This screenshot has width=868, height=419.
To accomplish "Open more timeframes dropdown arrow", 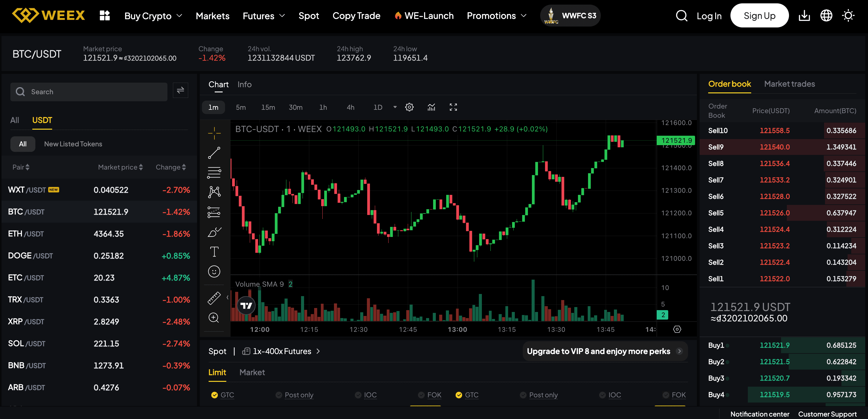I will [395, 107].
